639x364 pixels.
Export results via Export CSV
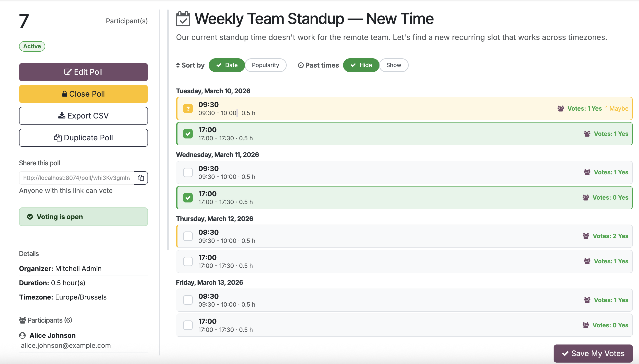tap(83, 116)
